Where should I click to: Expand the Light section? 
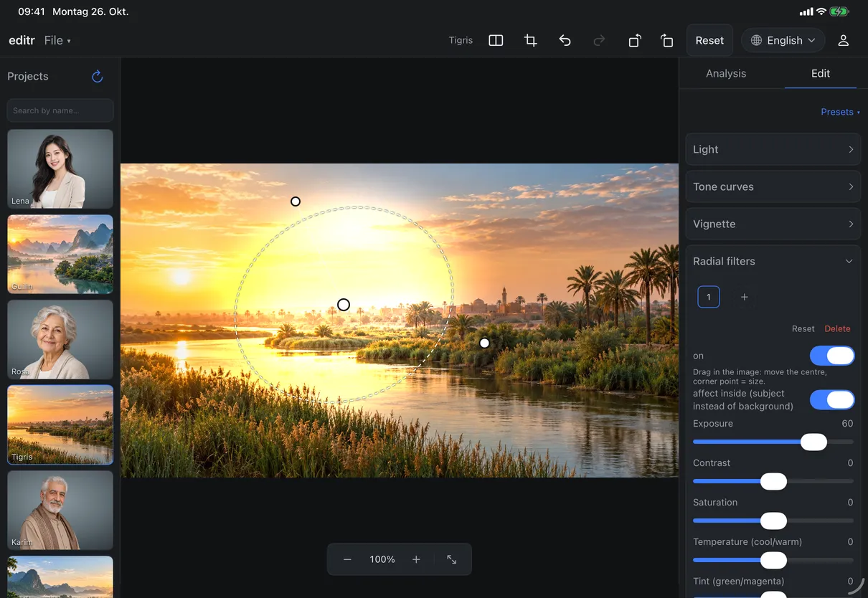tap(773, 149)
